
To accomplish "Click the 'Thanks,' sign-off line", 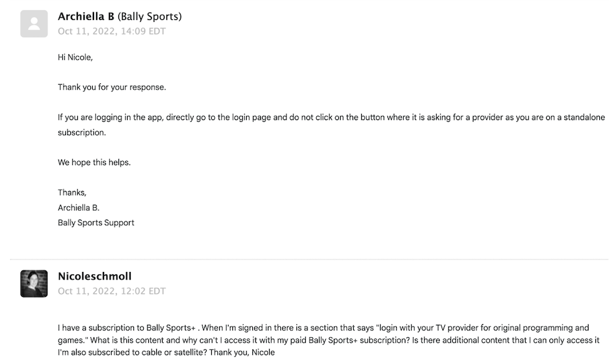I will click(x=72, y=193).
